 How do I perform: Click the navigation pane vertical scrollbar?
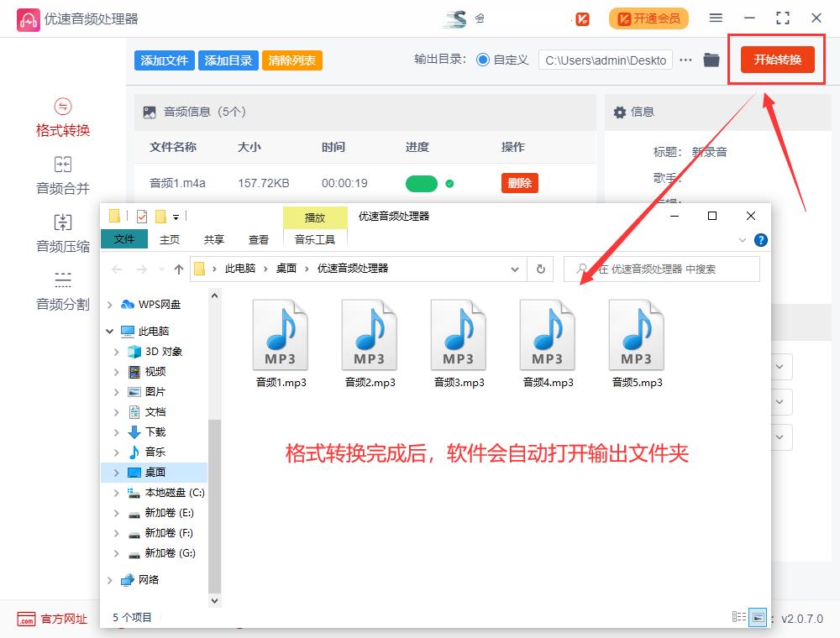click(214, 507)
